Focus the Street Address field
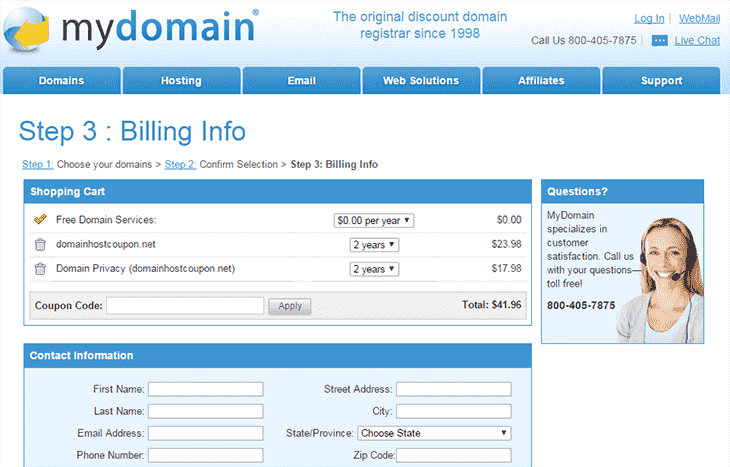The width and height of the screenshot is (730, 467). point(454,389)
